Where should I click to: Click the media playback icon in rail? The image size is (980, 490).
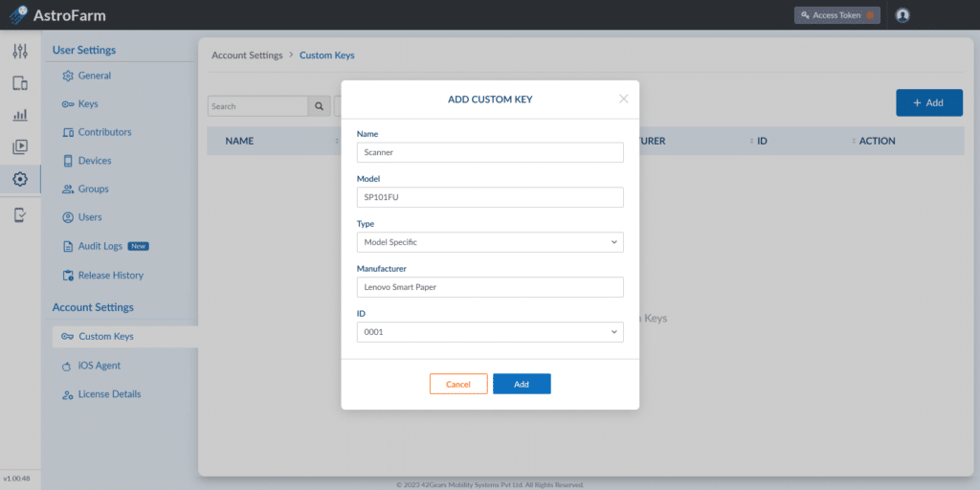pyautogui.click(x=20, y=146)
